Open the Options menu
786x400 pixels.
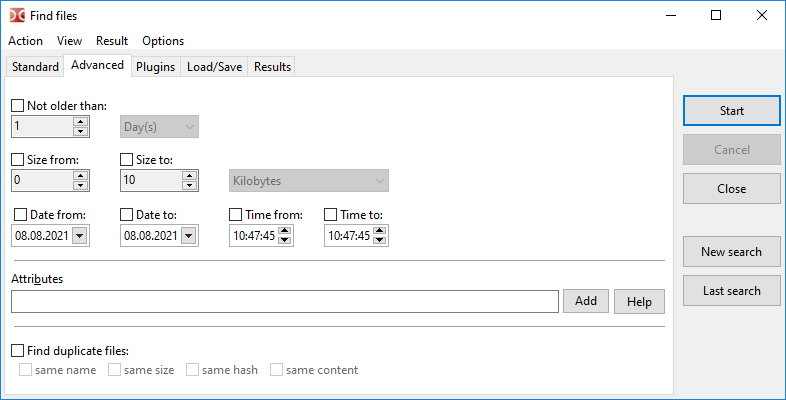coord(163,41)
